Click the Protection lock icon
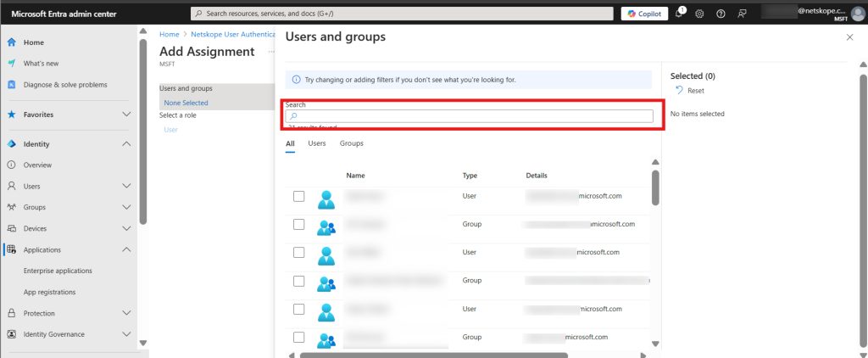 [12, 313]
